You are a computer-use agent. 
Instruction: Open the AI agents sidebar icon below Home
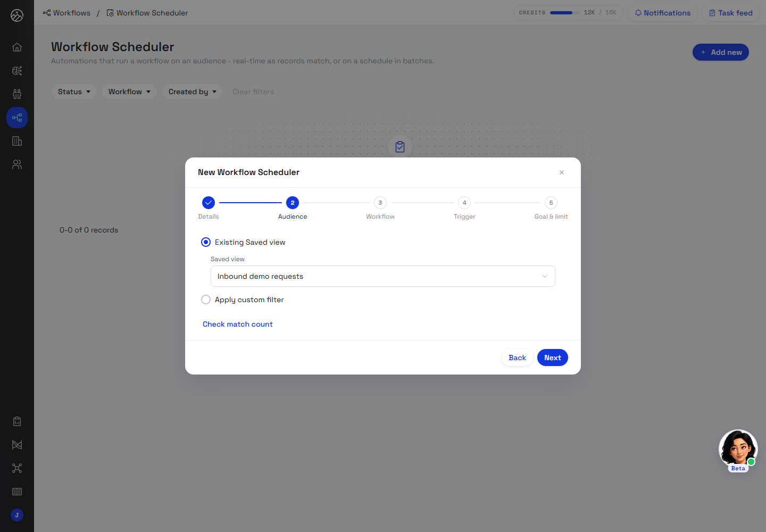pyautogui.click(x=17, y=71)
